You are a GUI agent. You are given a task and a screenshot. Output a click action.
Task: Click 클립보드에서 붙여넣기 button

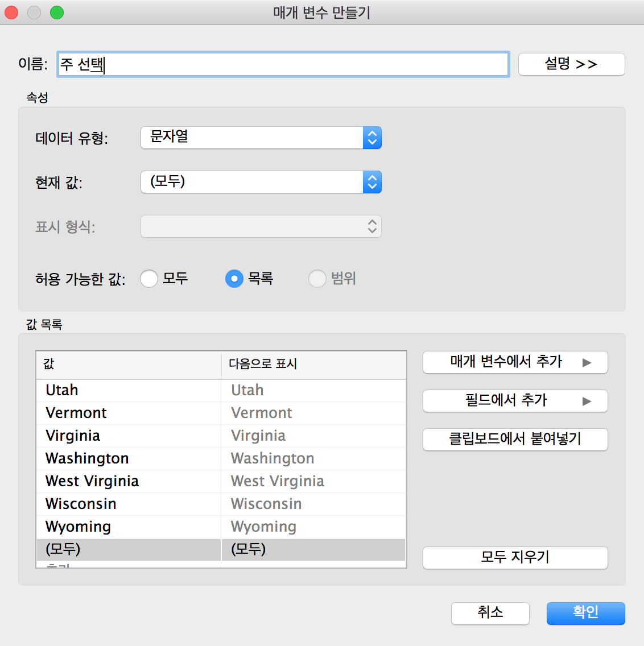(515, 440)
